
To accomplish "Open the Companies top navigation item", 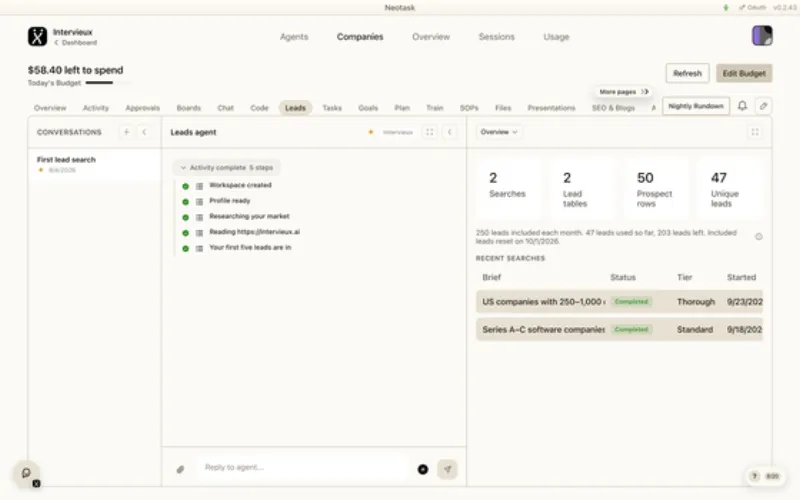I will [360, 37].
